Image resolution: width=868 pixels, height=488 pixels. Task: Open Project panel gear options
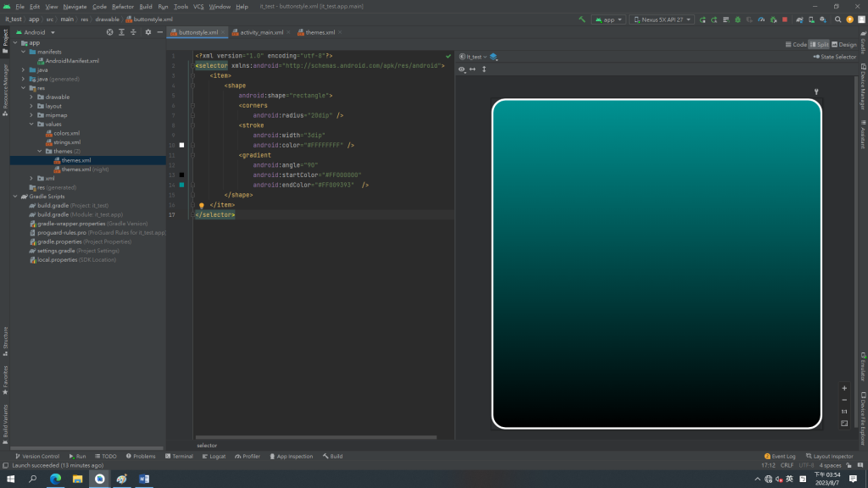point(147,32)
